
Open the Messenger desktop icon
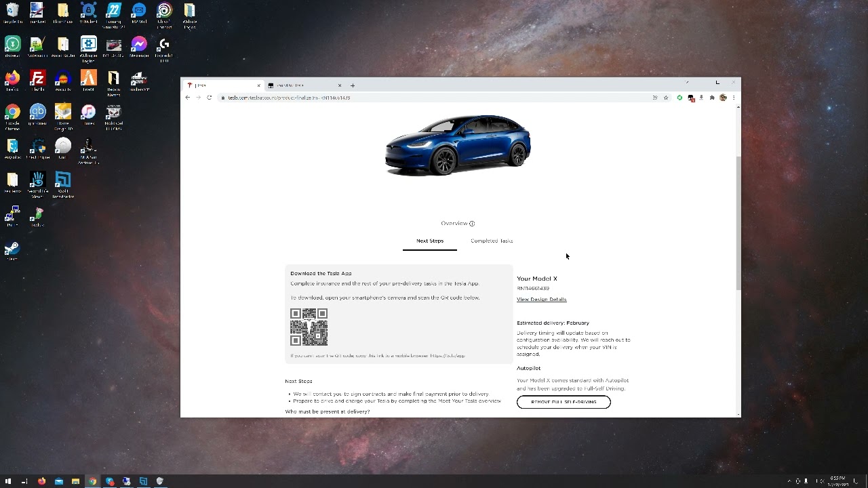pyautogui.click(x=139, y=47)
